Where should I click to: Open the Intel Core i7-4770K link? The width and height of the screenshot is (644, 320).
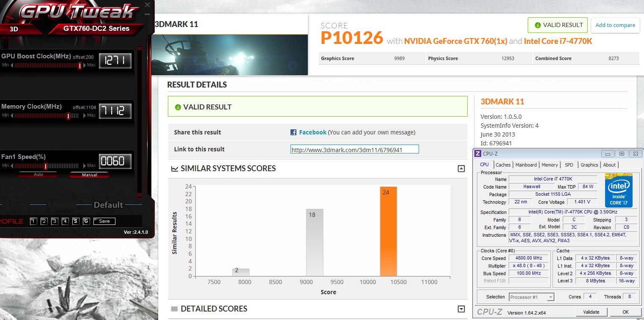pyautogui.click(x=558, y=41)
